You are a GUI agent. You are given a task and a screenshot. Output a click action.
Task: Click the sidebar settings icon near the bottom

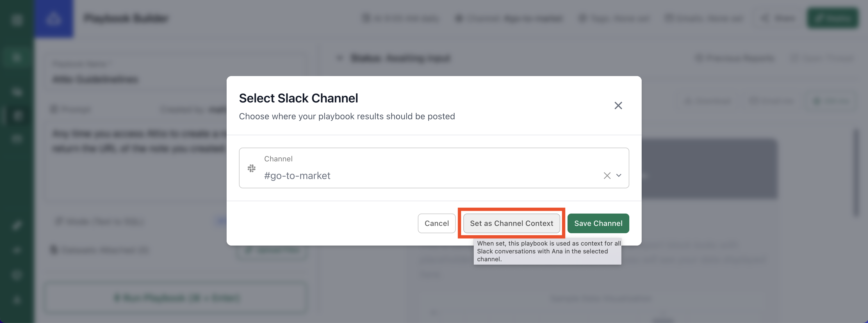(17, 275)
